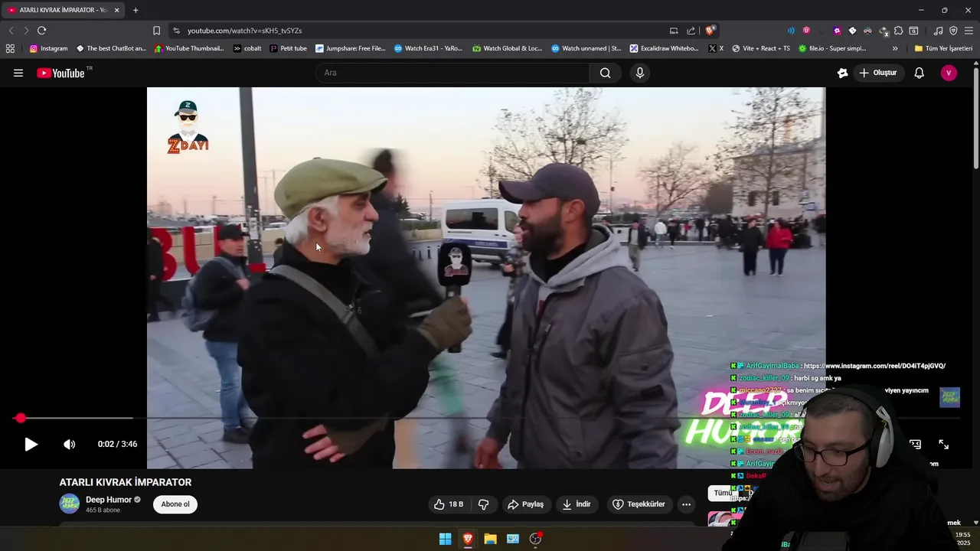Open the X bookmark
The image size is (980, 551).
click(x=716, y=48)
